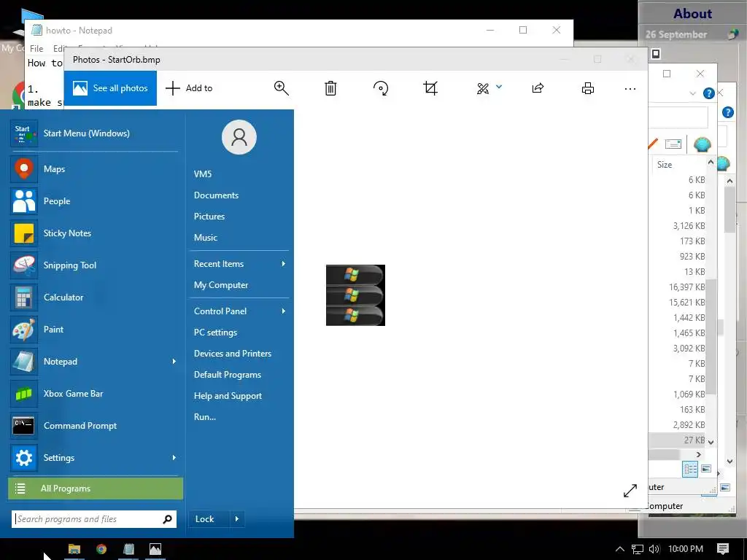Zoom in on the photo

(281, 88)
